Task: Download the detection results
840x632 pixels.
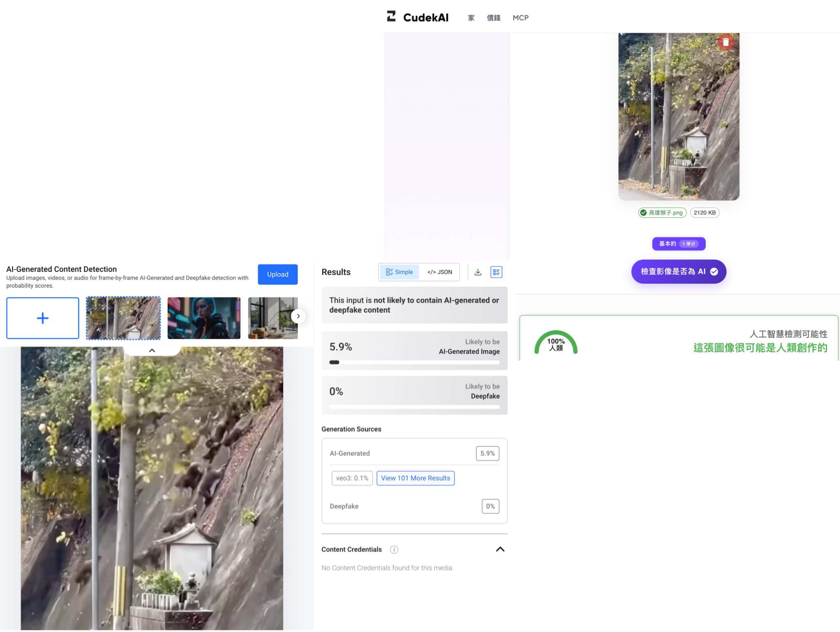Action: click(x=478, y=272)
